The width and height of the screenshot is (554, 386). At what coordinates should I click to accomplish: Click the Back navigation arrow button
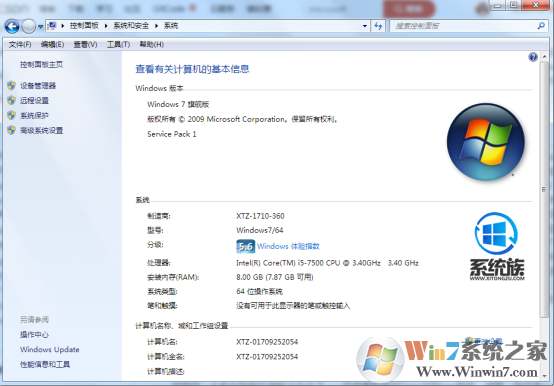coord(12,26)
